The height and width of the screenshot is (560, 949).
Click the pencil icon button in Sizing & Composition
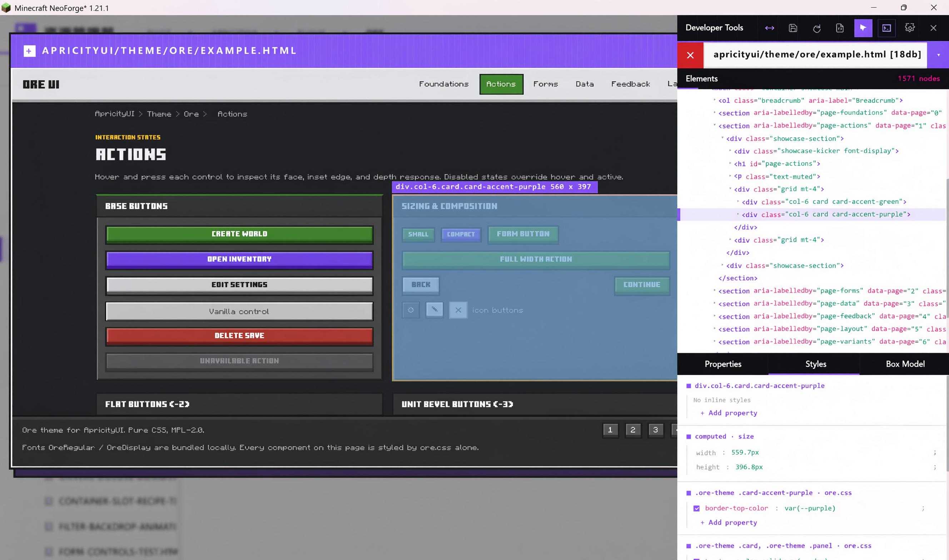(x=434, y=310)
